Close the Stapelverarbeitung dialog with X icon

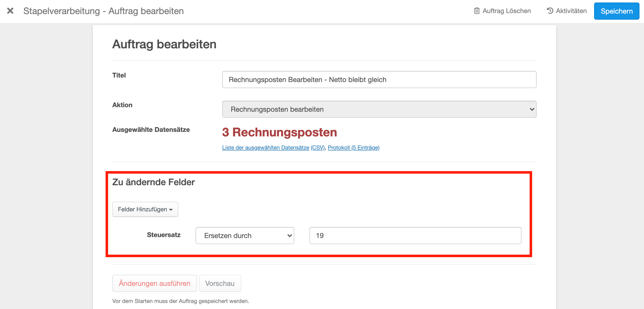tap(10, 11)
